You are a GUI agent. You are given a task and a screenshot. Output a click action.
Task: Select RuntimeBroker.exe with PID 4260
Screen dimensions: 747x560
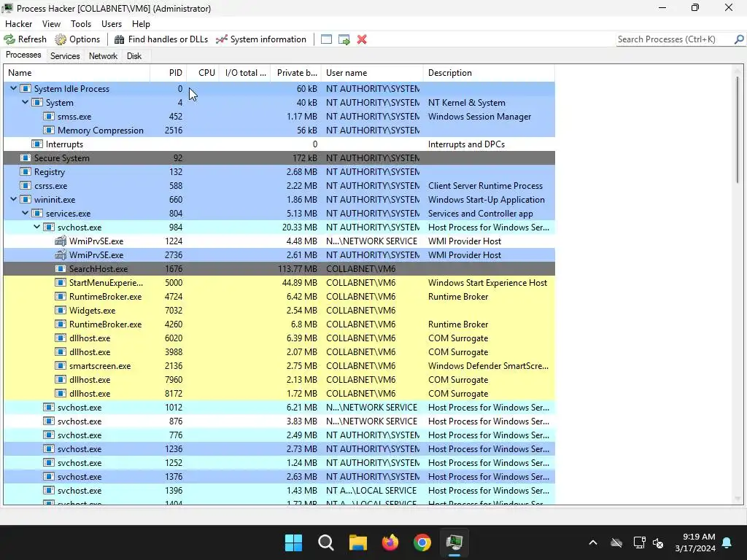pyautogui.click(x=279, y=324)
